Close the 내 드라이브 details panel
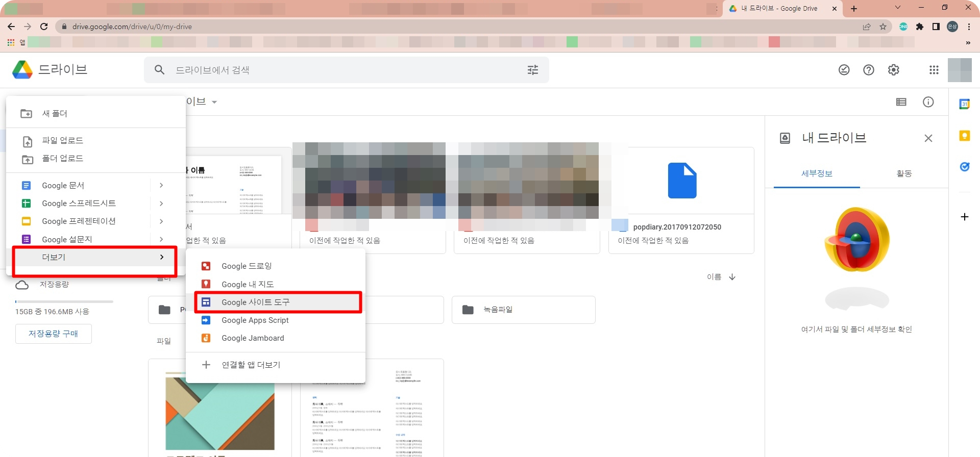The image size is (980, 457). pyautogui.click(x=928, y=138)
